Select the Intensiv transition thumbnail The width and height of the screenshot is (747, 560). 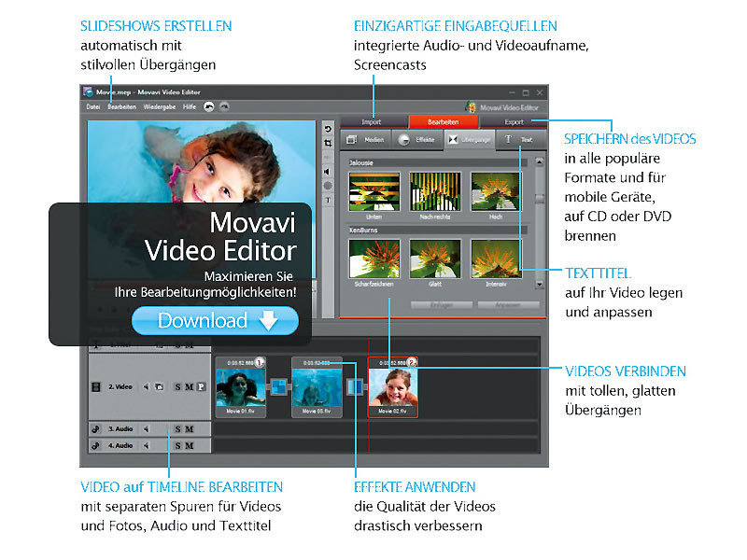pos(496,259)
